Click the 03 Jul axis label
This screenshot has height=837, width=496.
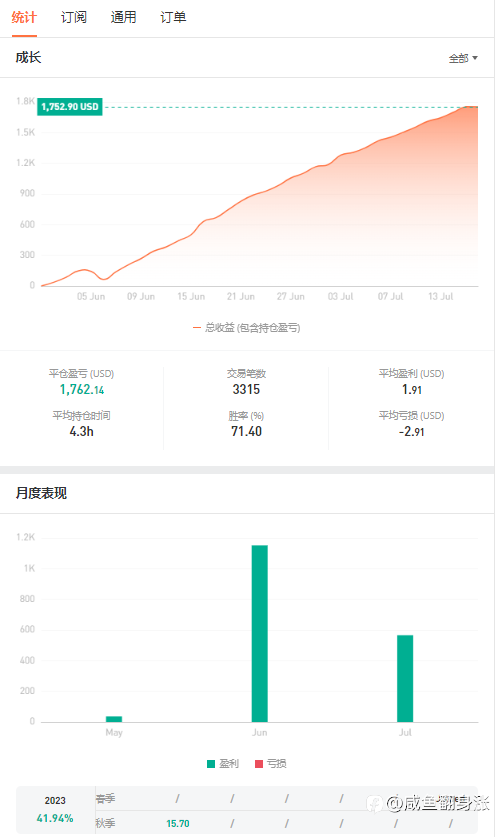341,296
